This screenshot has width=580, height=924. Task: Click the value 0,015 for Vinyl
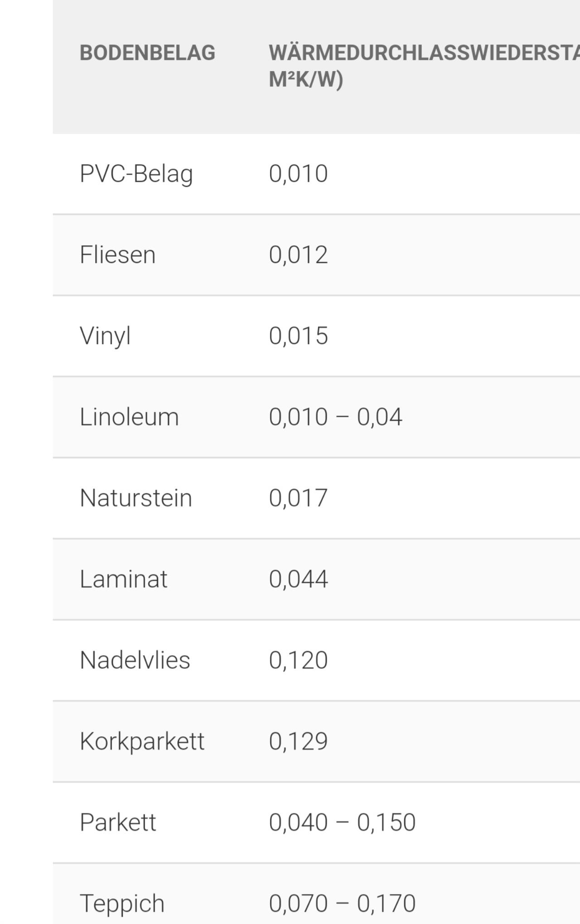pos(298,336)
